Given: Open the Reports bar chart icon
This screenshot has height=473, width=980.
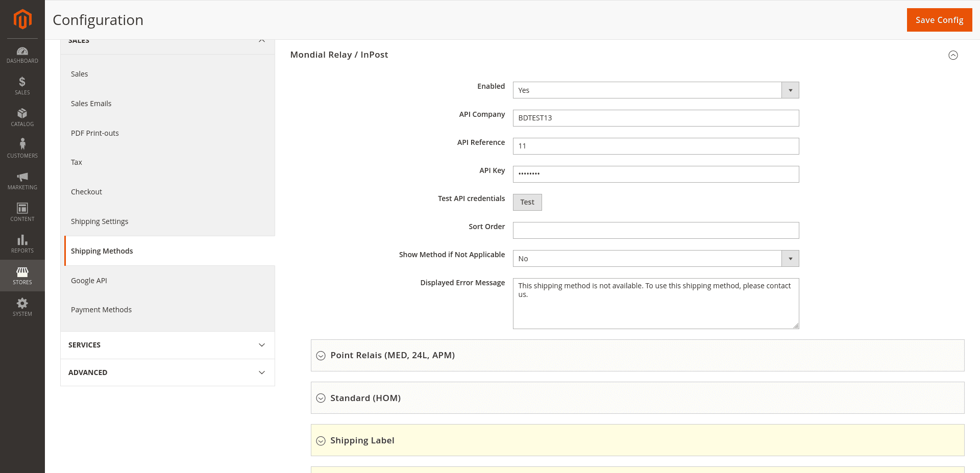Looking at the screenshot, I should [22, 244].
